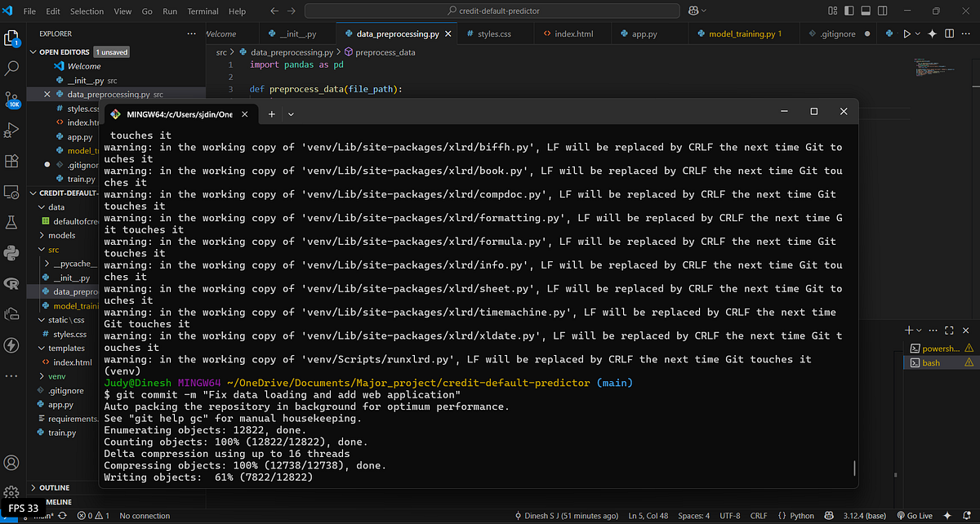The width and height of the screenshot is (980, 524).
Task: Open the split editor icon
Action: pyautogui.click(x=949, y=33)
